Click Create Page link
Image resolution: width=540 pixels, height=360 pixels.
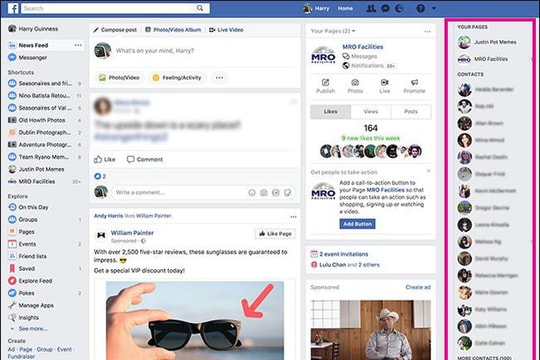(26, 349)
